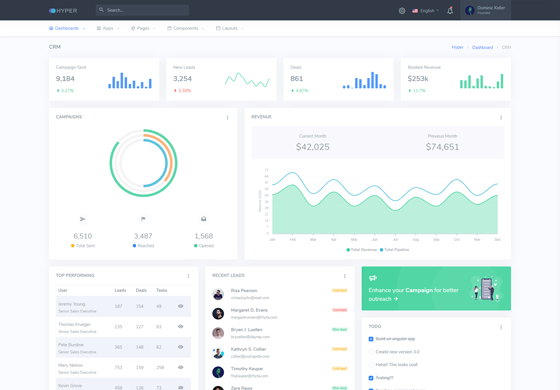
Task: Check the Hehe!! This looks cool! todo
Action: pos(371,365)
